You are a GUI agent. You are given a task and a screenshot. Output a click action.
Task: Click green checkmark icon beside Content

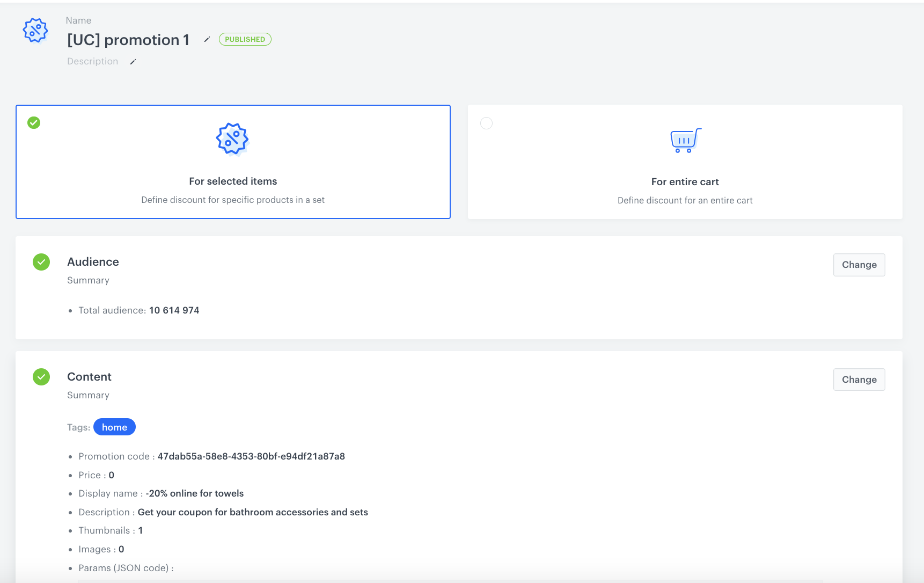point(41,377)
